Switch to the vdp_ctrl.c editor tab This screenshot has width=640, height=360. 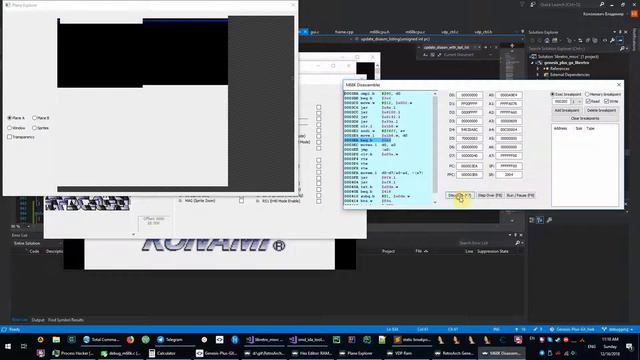pos(450,32)
